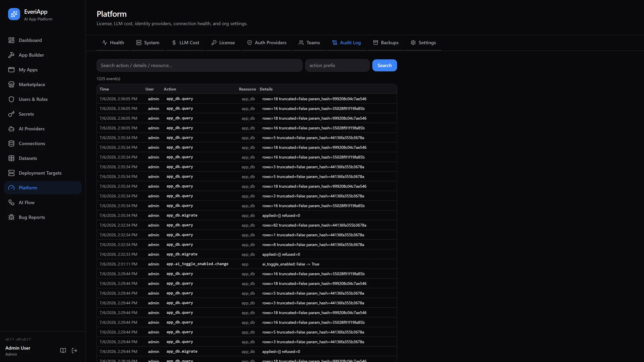Click the logout icon beside Admin User
This screenshot has height=362, width=644.
pos(74,351)
